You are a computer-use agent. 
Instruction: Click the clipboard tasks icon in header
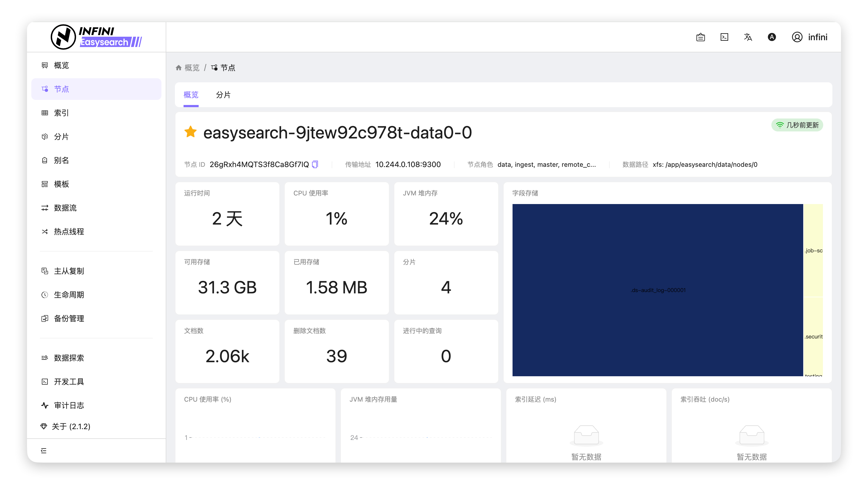click(x=700, y=37)
